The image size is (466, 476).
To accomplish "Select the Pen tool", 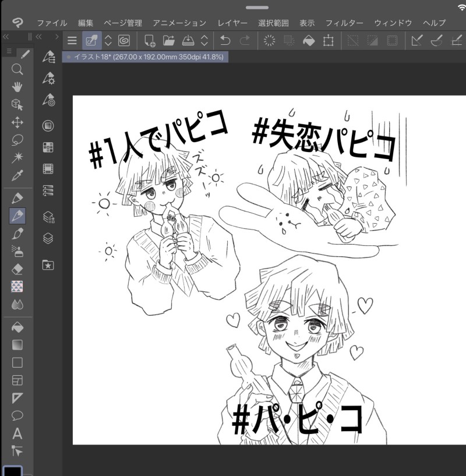I will click(17, 198).
